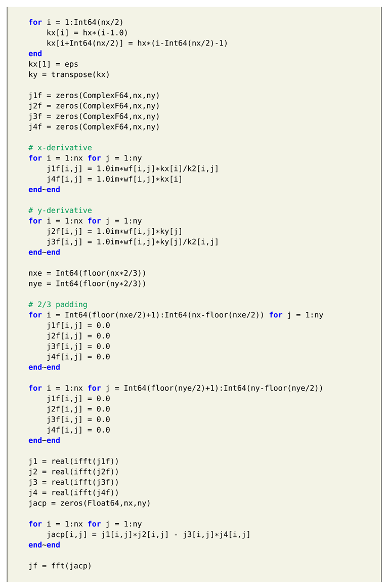The image size is (388, 588).
Task: Click the "# 2/3 padding" comment
Action: tap(58, 305)
